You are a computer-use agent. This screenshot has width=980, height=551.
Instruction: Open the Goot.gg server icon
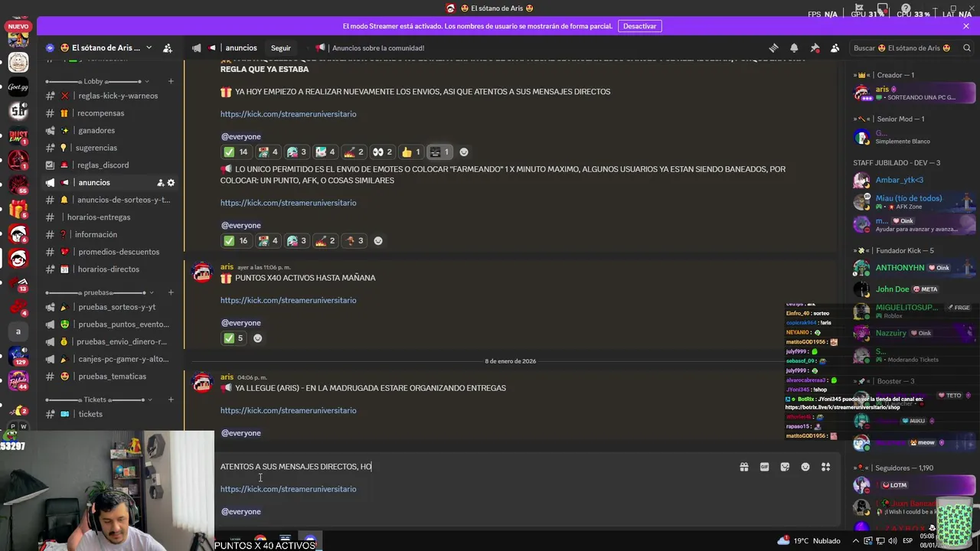(x=18, y=86)
